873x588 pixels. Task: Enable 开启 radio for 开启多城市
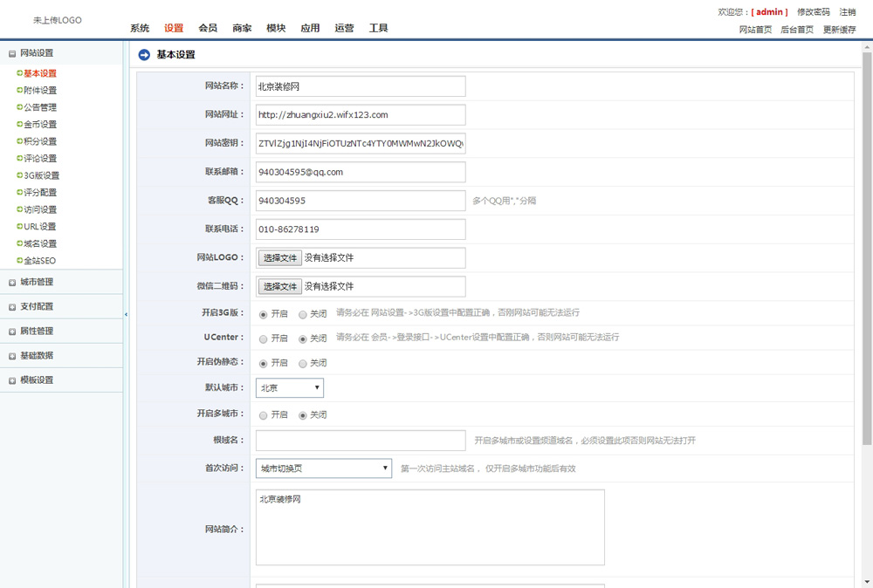[x=264, y=415]
